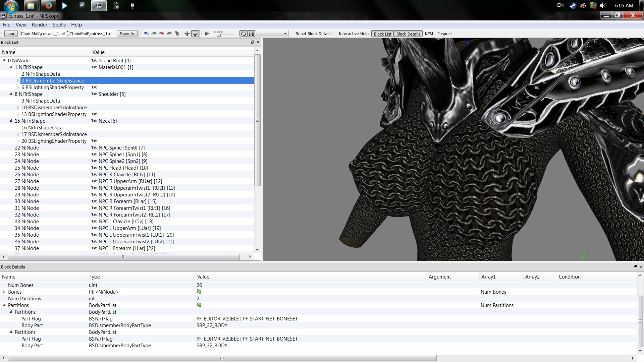Expand 3 BSDismemberSkinInstance node
644x362 pixels.
point(18,81)
